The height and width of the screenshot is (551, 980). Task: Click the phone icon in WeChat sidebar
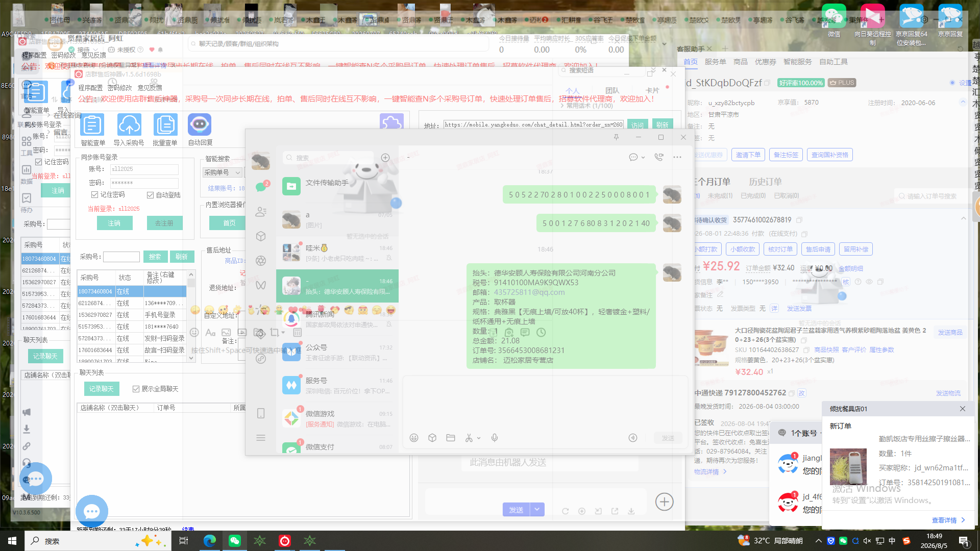261,413
